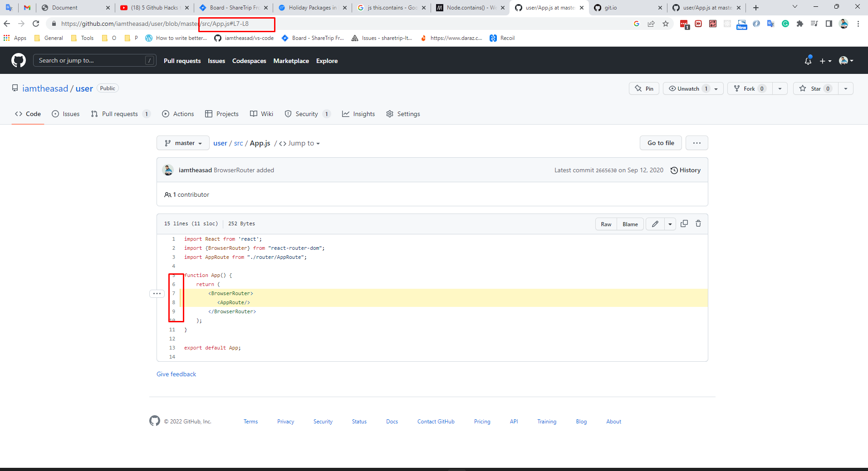Expand the master branch selector
Viewport: 868px width, 471px height.
[x=183, y=143]
